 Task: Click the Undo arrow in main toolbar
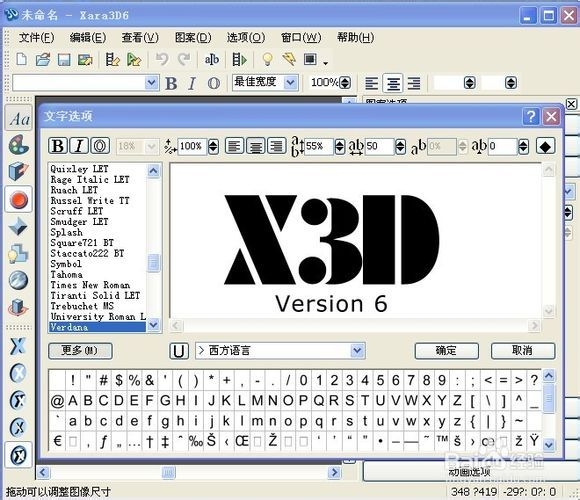click(162, 59)
